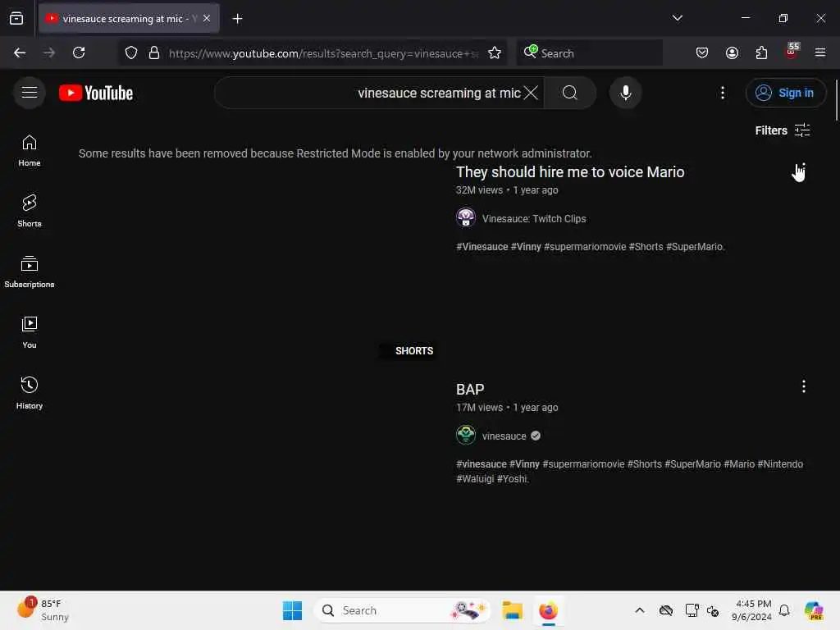Screen dimensions: 840x630
Task: Click vinesauce channel name under BAP
Action: coord(504,436)
